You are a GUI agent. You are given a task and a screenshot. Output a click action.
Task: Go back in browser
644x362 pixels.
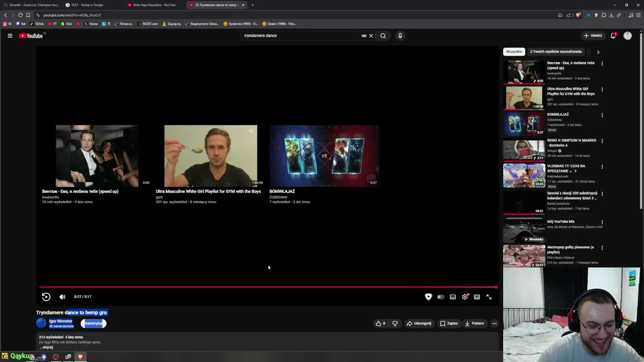click(x=6, y=15)
